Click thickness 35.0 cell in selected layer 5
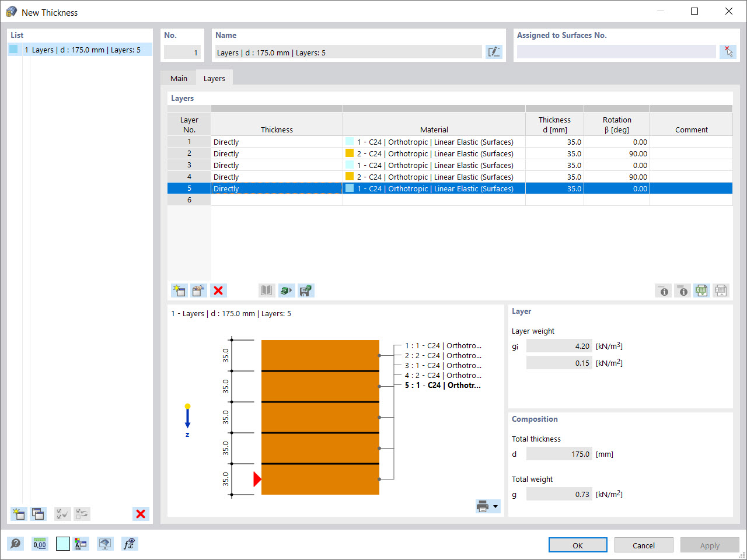The height and width of the screenshot is (560, 747). pos(554,188)
